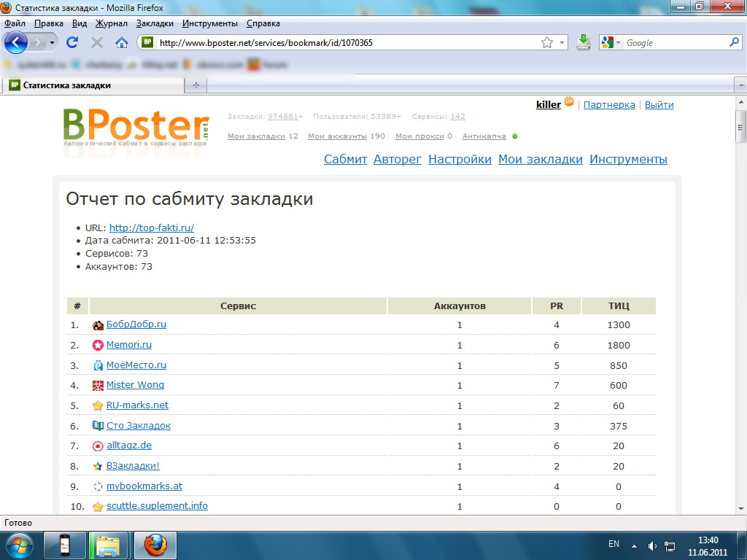Go to the Сабмит section

pyautogui.click(x=345, y=160)
